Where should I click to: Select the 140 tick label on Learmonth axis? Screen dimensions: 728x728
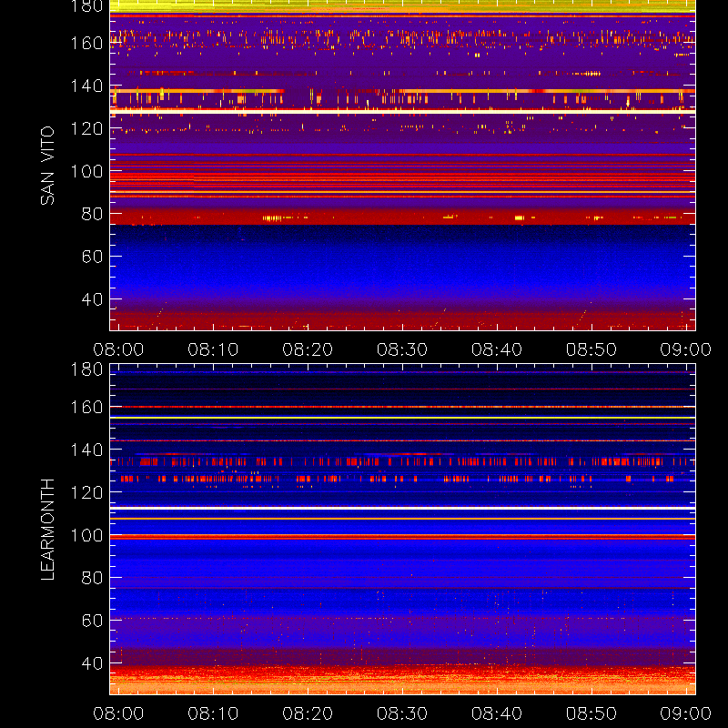(x=86, y=450)
